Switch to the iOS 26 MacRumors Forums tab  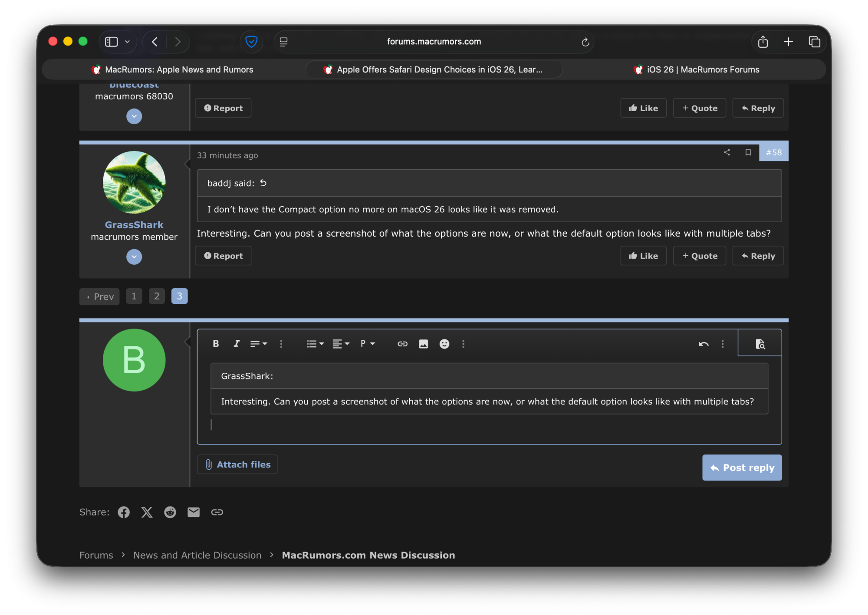697,69
